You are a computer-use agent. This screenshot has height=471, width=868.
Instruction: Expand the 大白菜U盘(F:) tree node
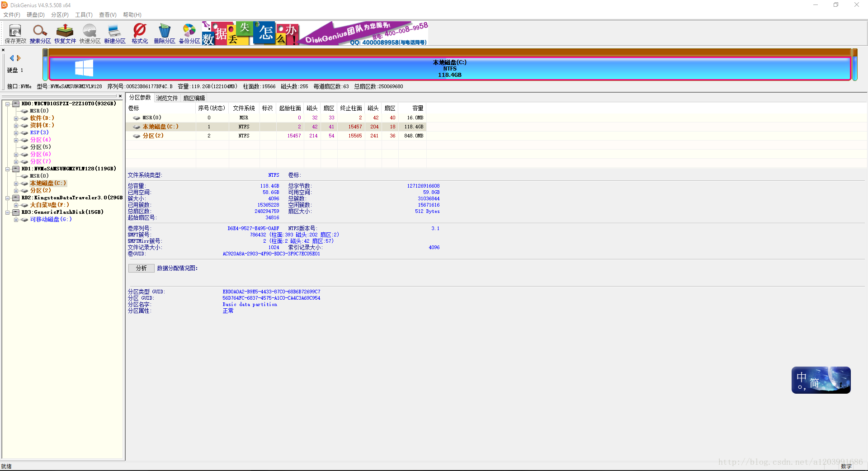point(16,205)
